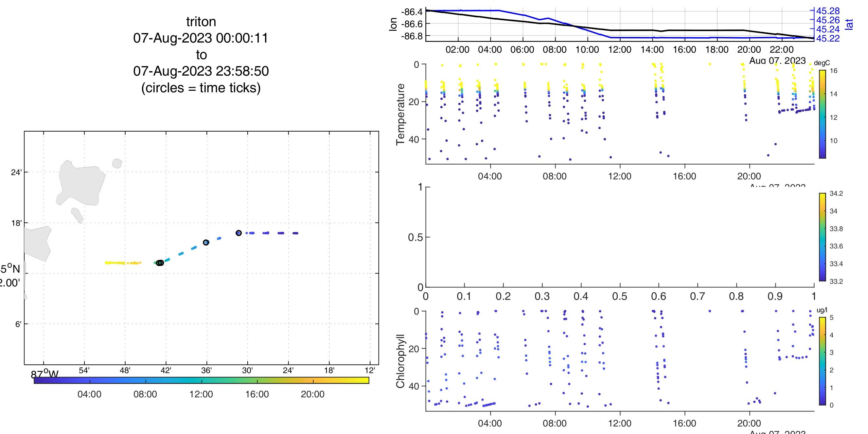Viewport: 868px width, 434px height.
Task: Click the 'triton' title text
Action: point(201,22)
